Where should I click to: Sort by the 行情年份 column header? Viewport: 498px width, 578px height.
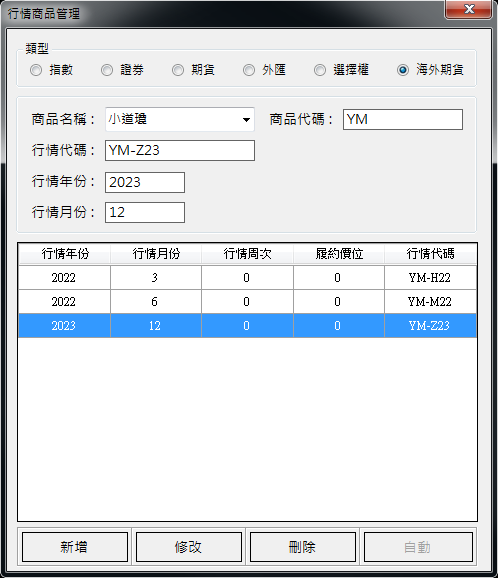[65, 254]
